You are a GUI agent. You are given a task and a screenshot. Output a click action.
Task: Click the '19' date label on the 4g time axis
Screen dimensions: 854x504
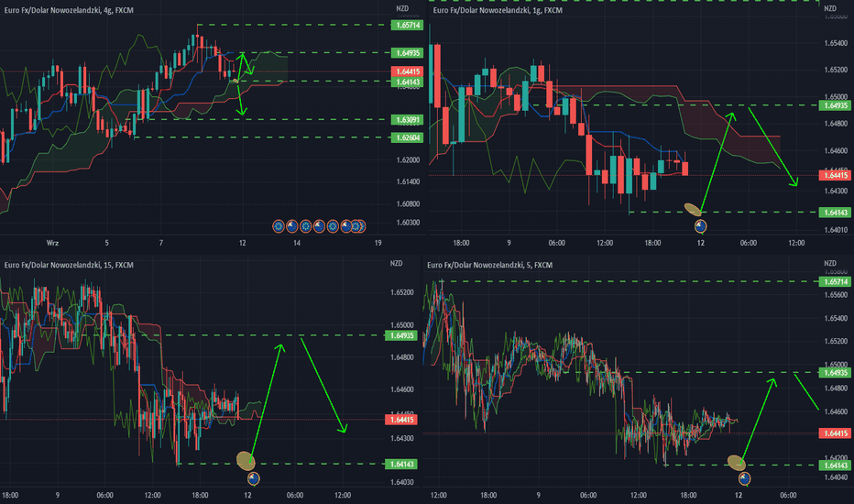click(x=378, y=243)
